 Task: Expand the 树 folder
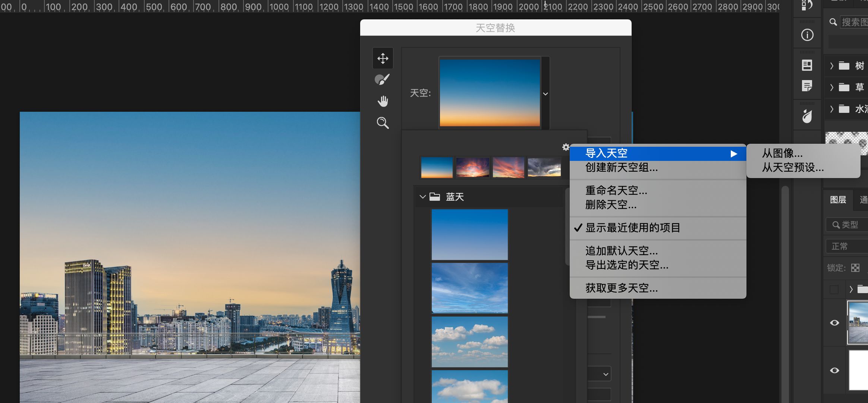pos(832,66)
